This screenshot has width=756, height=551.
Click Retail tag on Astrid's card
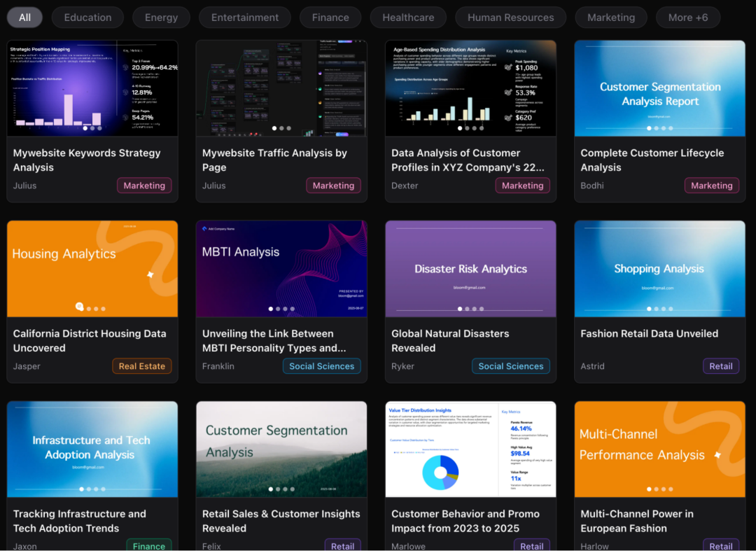[721, 366]
